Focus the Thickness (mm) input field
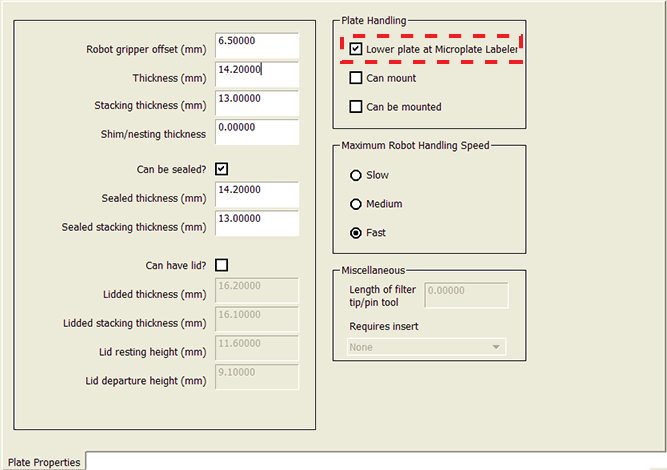This screenshot has width=667, height=470. pyautogui.click(x=257, y=75)
